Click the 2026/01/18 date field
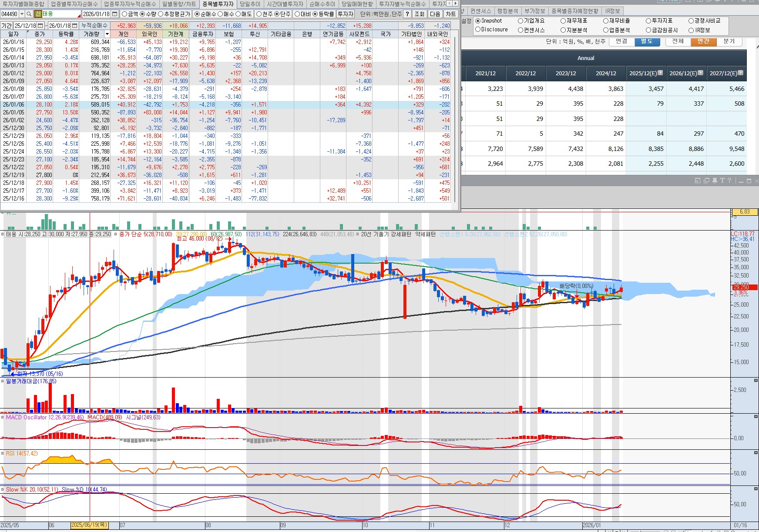This screenshot has width=759, height=532. 97,14
